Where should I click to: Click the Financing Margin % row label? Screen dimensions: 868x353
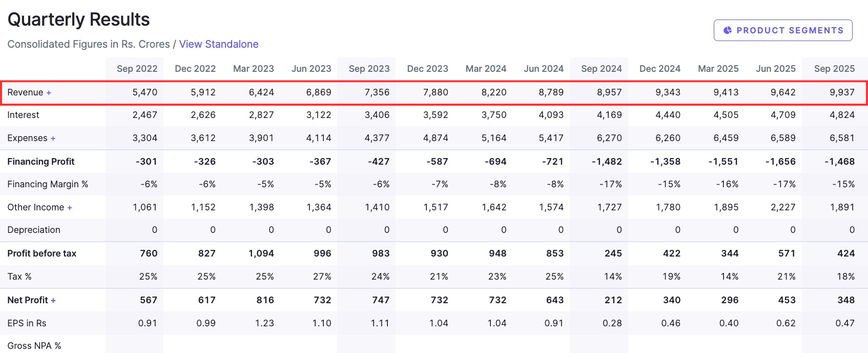[x=48, y=184]
